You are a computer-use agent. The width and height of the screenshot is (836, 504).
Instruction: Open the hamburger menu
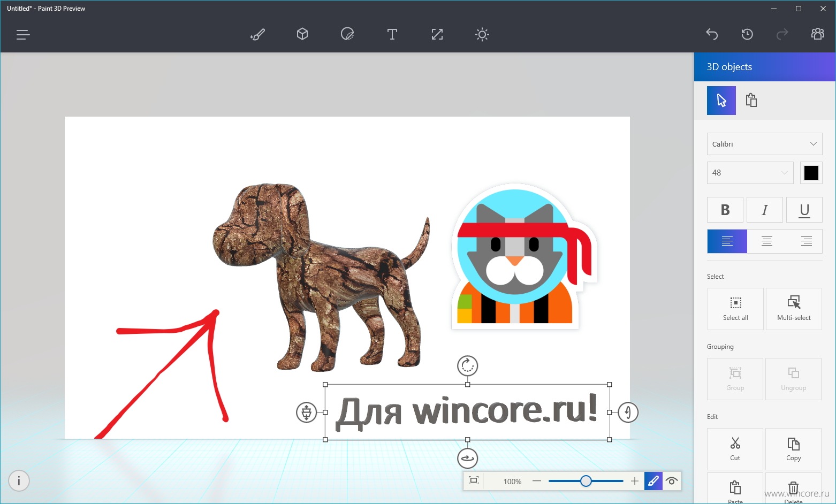22,35
